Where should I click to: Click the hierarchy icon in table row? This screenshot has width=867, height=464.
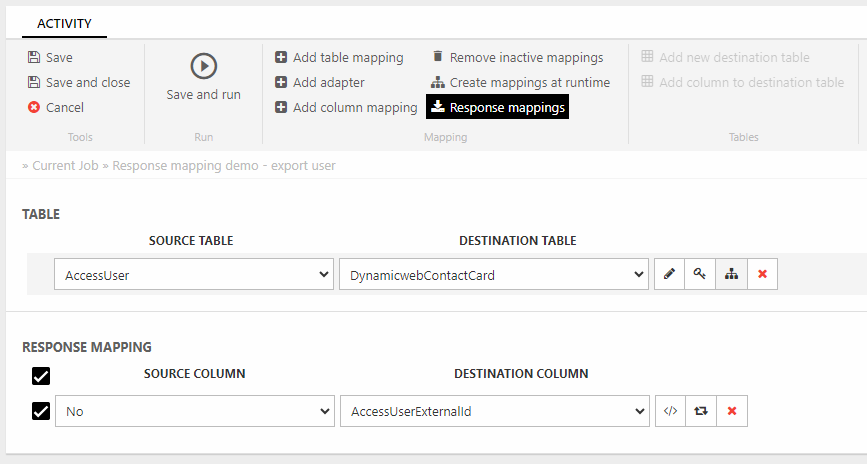pos(731,275)
